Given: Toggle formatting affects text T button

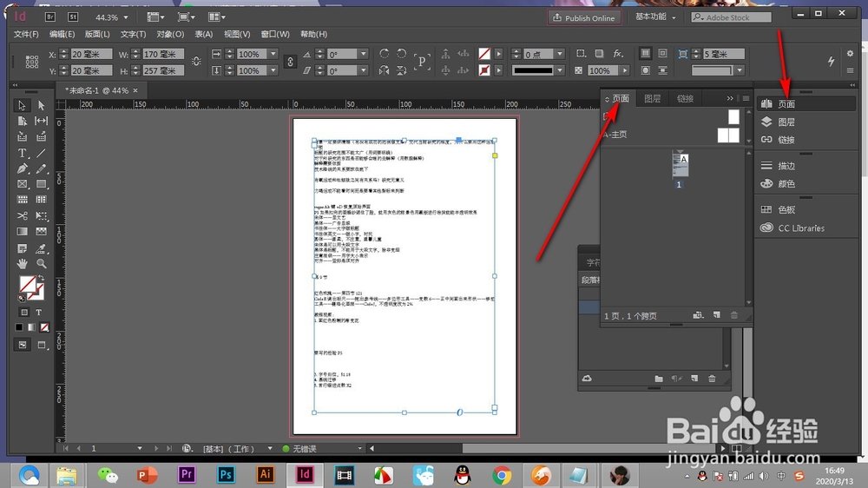Looking at the screenshot, I should (39, 313).
